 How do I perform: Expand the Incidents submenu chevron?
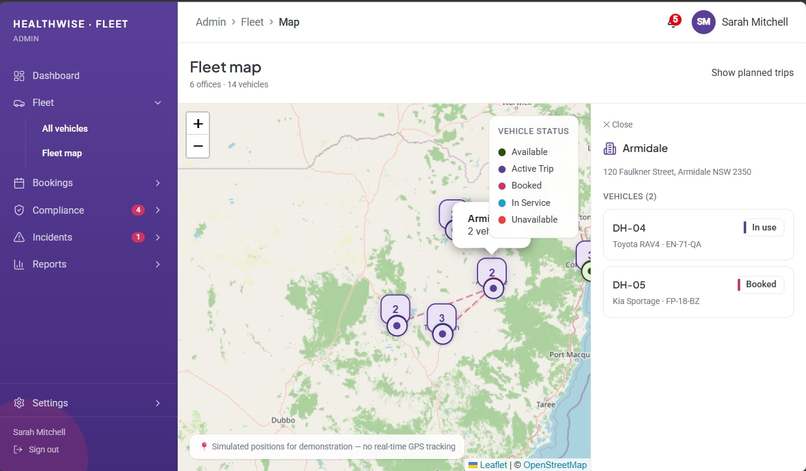[158, 237]
